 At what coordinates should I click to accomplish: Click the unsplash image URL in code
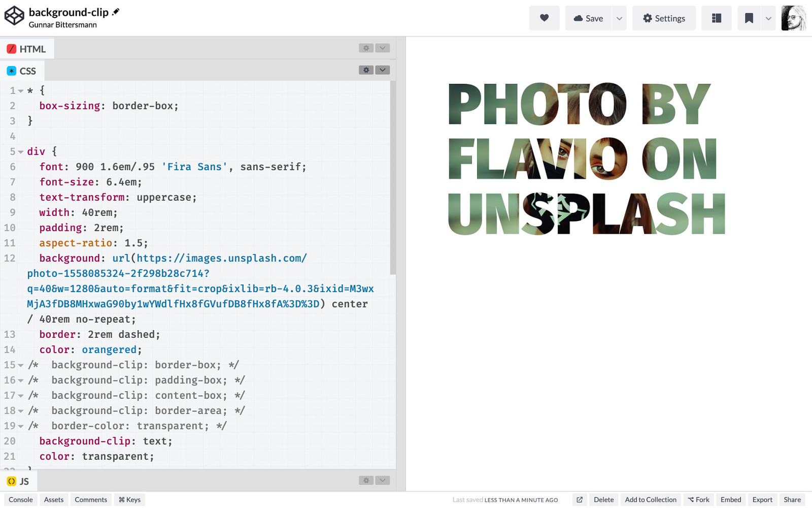pyautogui.click(x=200, y=281)
